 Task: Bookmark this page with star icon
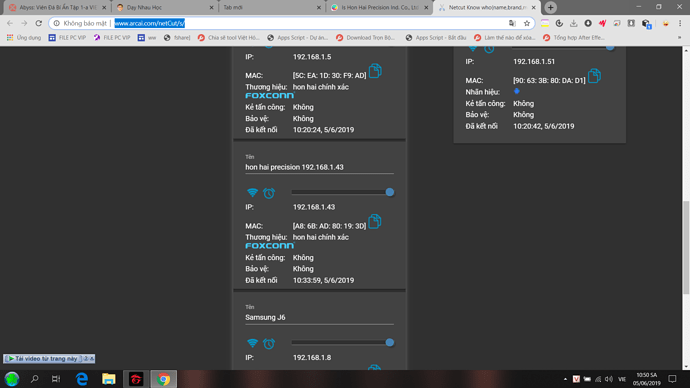tap(527, 23)
